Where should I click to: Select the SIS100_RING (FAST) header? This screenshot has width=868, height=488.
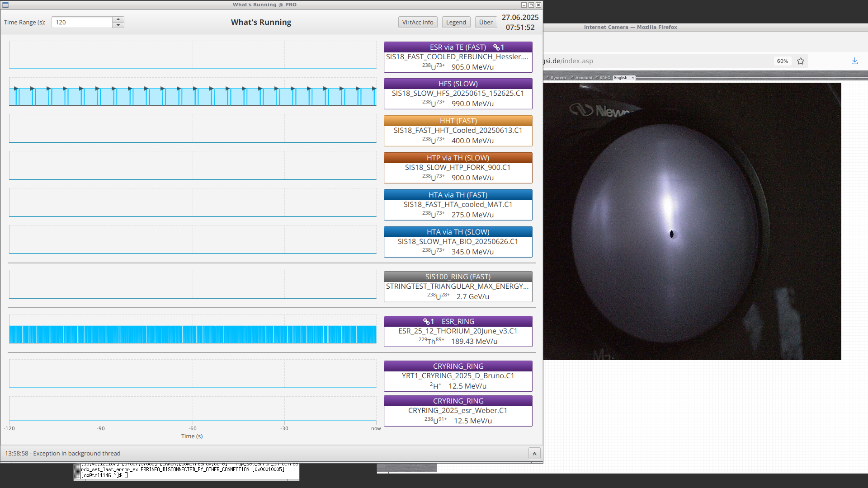(x=458, y=277)
